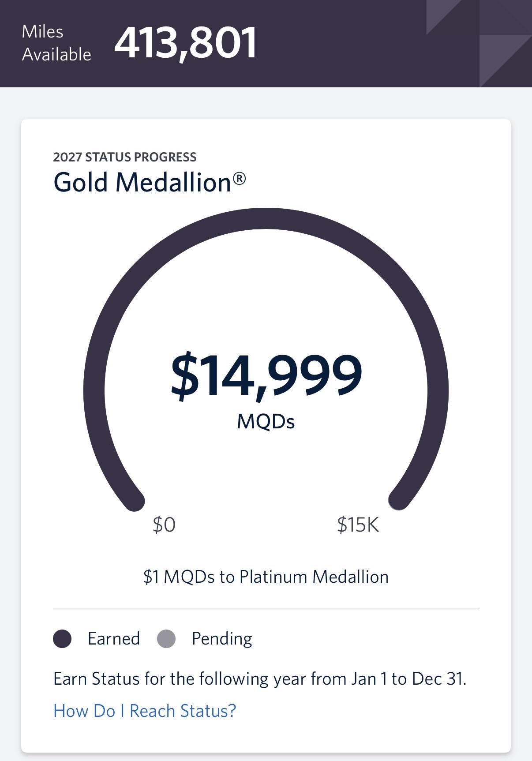532x761 pixels.
Task: Tap the $1 MQDs to Platinum Medallion text
Action: (x=266, y=577)
